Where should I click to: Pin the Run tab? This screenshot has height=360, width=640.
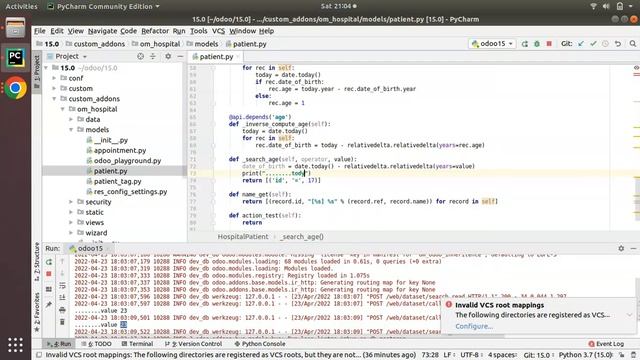click(x=49, y=304)
